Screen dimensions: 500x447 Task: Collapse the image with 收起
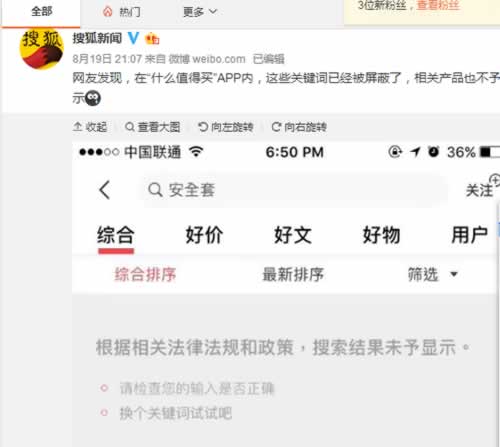(90, 127)
